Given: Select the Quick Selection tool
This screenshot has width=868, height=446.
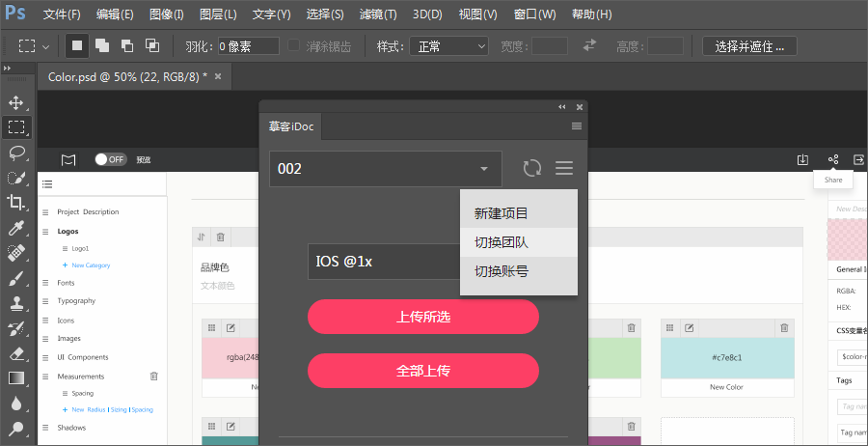Looking at the screenshot, I should (x=16, y=178).
